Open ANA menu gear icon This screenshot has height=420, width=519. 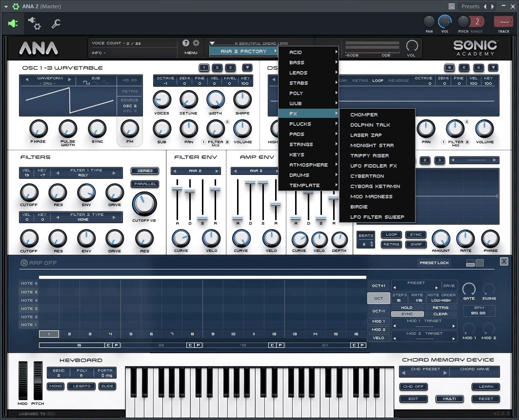196,43
